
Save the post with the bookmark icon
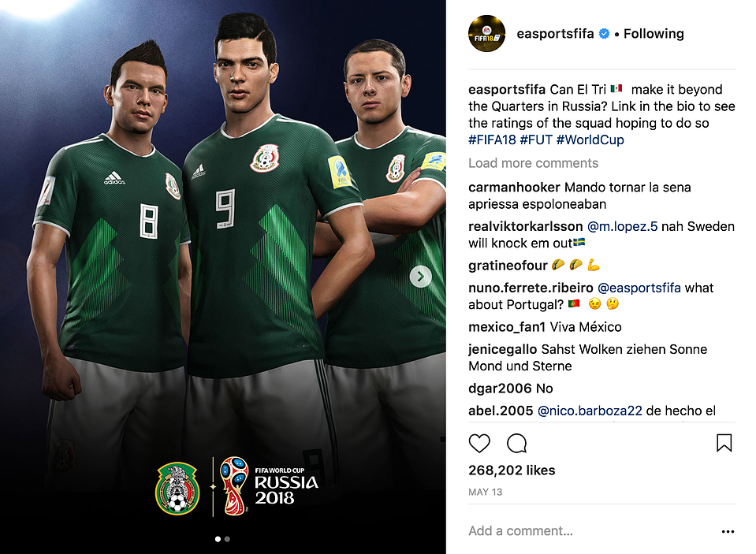[x=724, y=443]
